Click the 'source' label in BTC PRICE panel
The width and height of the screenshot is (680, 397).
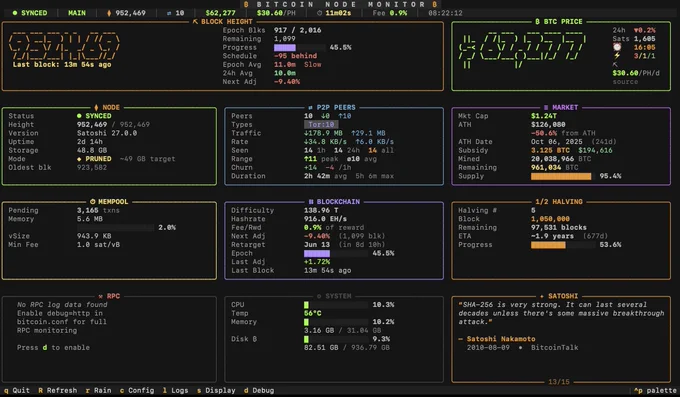click(x=625, y=82)
